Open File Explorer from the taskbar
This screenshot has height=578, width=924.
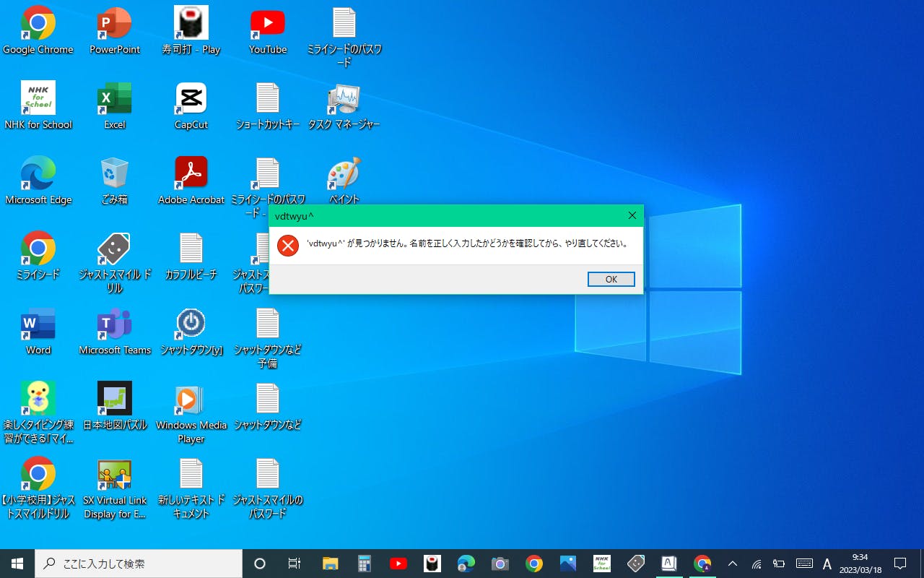coord(330,564)
